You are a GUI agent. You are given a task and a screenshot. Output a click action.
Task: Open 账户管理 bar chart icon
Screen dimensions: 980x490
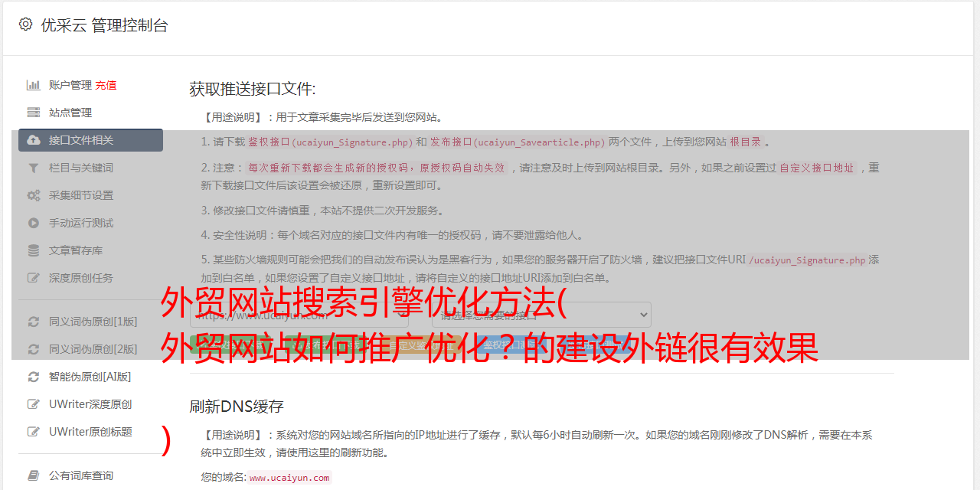[34, 85]
